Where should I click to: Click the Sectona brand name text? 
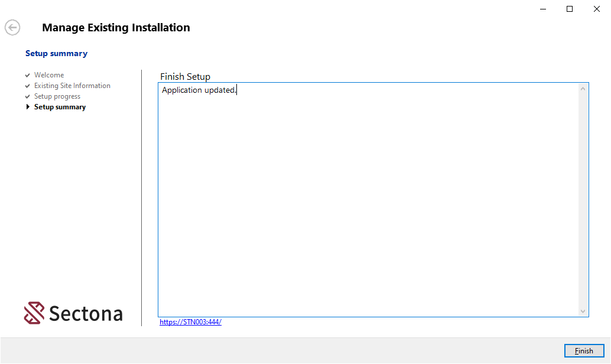86,313
